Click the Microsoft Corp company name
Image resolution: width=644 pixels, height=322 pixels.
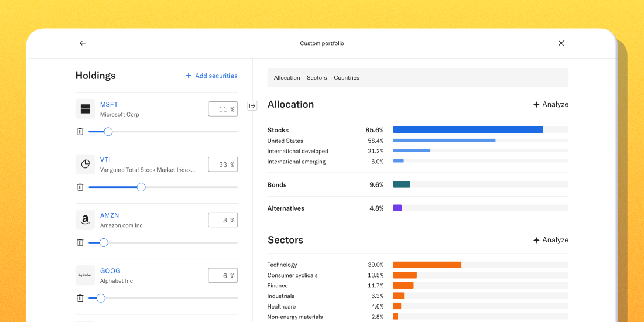tap(119, 115)
